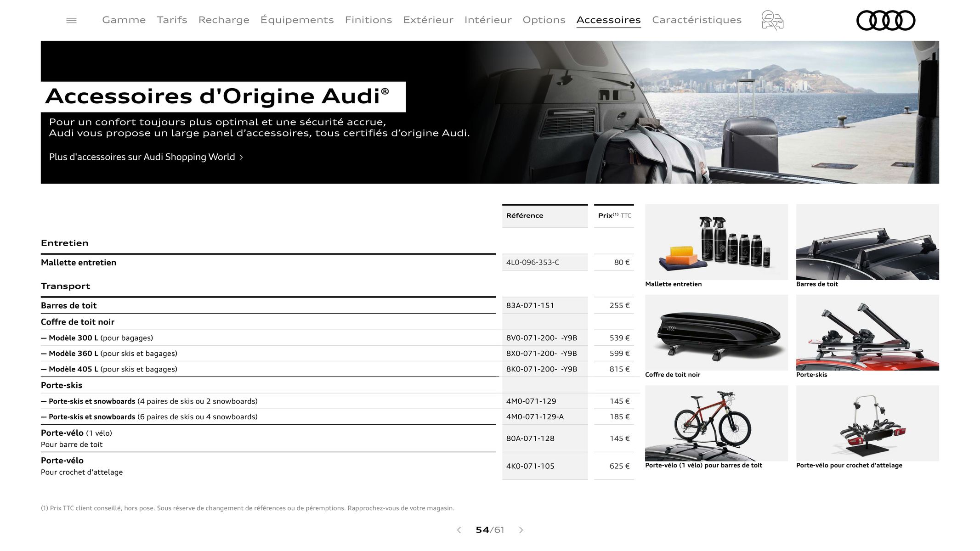
Task: Click the Modèle 360 L row
Action: tap(268, 354)
